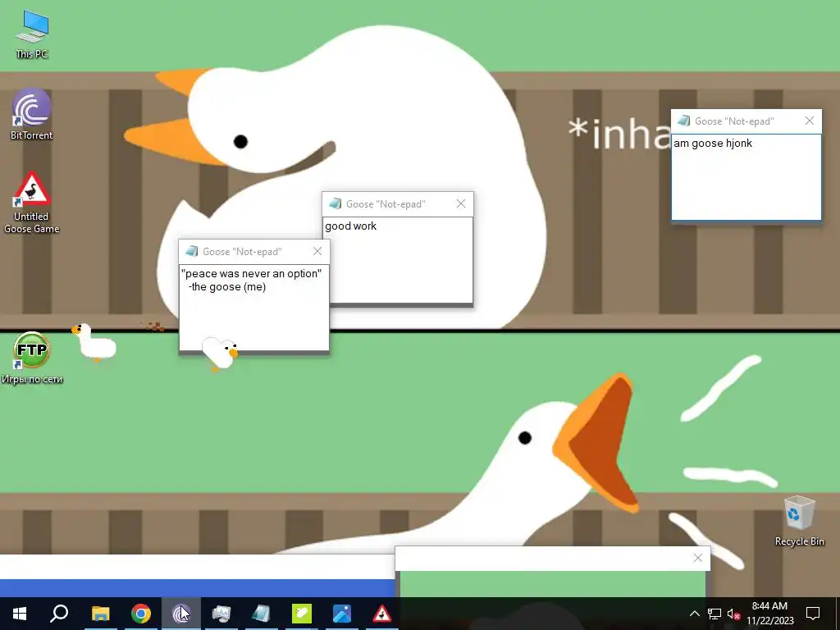Viewport: 840px width, 630px height.
Task: Switch to BitTorrent on the taskbar
Action: (x=181, y=614)
